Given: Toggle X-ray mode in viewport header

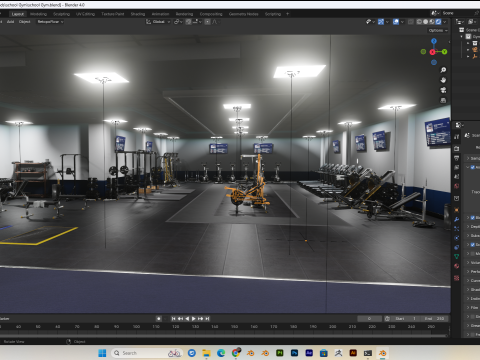Looking at the screenshot, I should click(x=411, y=22).
